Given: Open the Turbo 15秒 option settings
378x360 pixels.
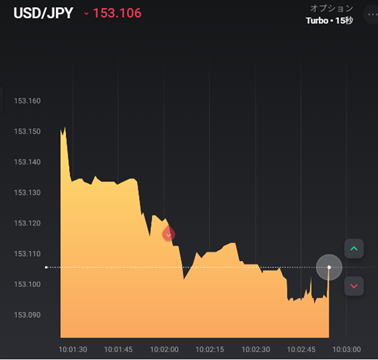Looking at the screenshot, I should point(329,21).
